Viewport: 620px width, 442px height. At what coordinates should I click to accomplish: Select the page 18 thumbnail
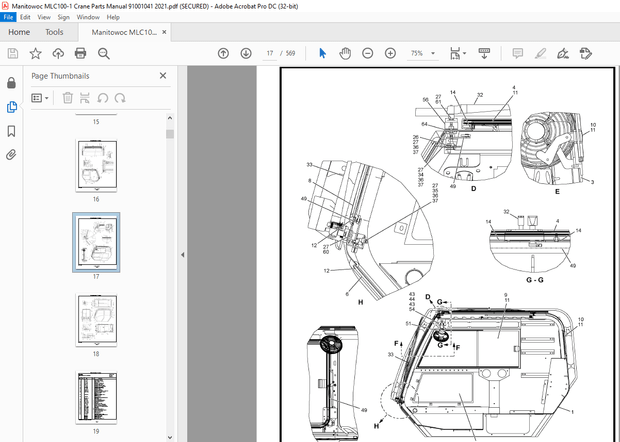pyautogui.click(x=97, y=321)
